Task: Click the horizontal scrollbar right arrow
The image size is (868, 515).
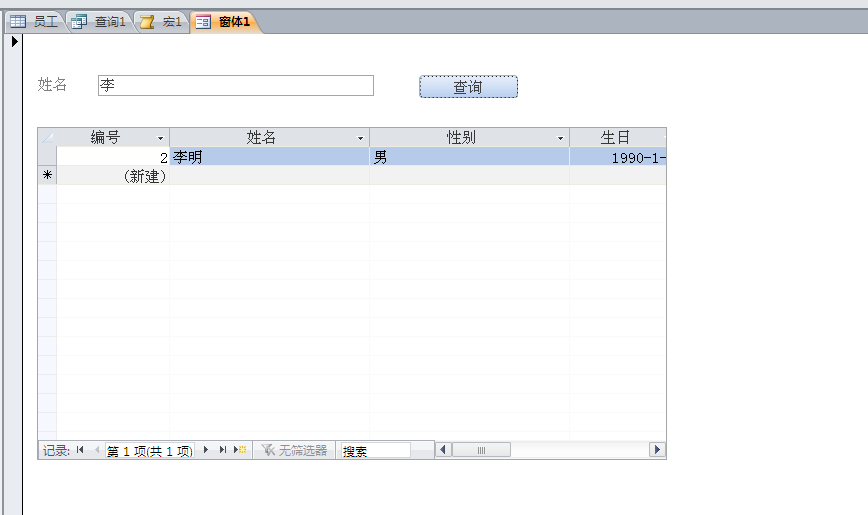Action: pos(657,450)
